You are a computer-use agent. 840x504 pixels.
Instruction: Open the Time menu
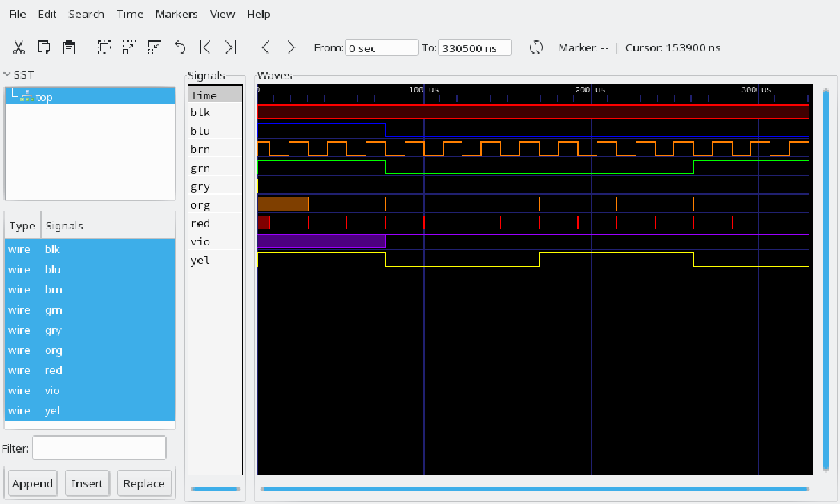[x=129, y=14]
